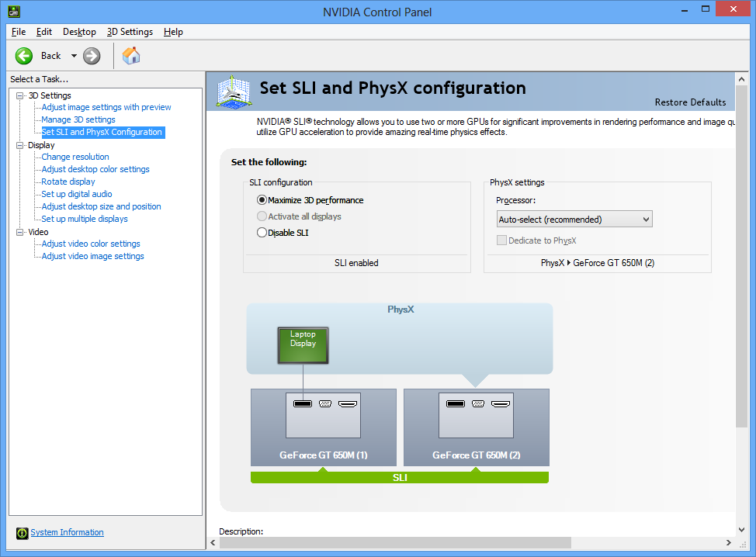Open Set up multiple displays task
The image size is (756, 557).
85,219
